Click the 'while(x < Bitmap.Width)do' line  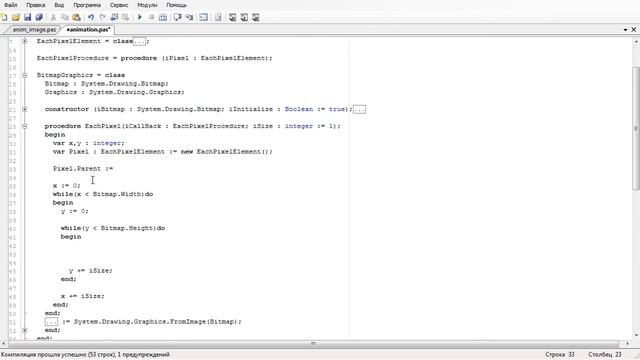103,194
